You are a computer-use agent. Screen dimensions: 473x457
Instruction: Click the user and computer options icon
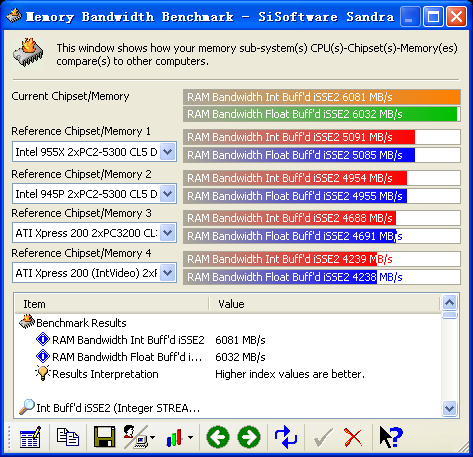136,437
